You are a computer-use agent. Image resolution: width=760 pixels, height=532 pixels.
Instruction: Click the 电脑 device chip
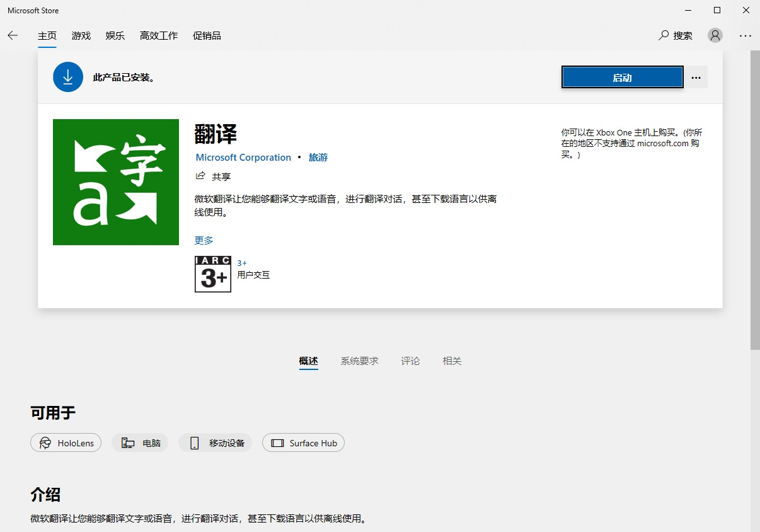[x=141, y=443]
